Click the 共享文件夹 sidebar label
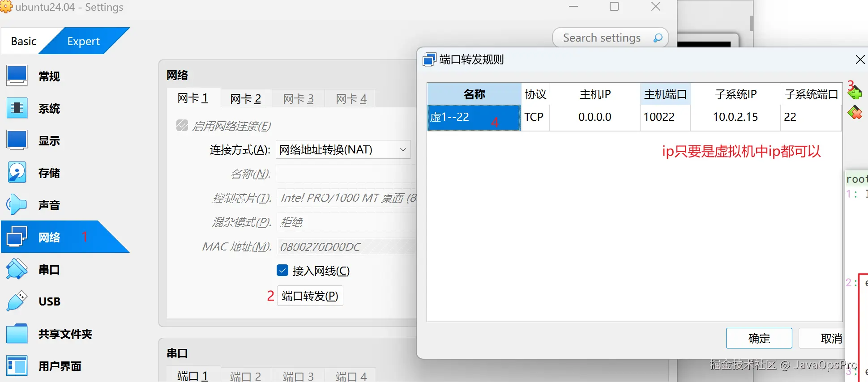The image size is (868, 382). (65, 334)
